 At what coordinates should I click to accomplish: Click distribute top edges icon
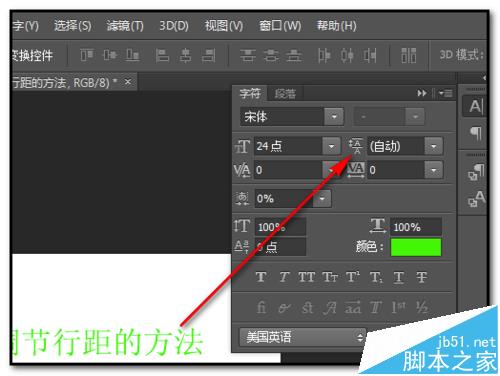tap(248, 55)
